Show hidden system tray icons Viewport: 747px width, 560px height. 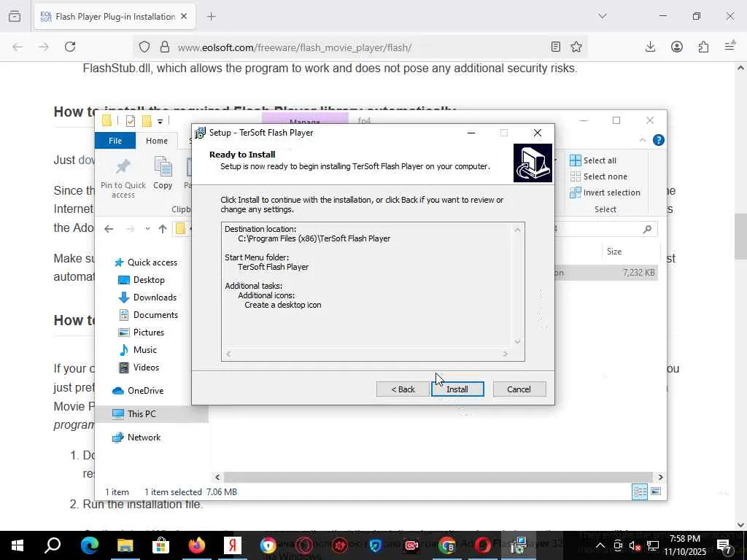pos(600,545)
